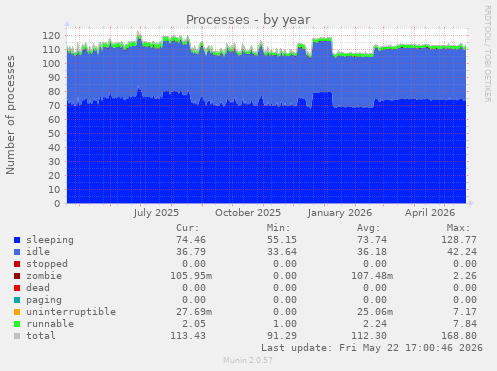This screenshot has height=371, width=497.
Task: Click the 'stopped' legend label
Action: pyautogui.click(x=47, y=264)
